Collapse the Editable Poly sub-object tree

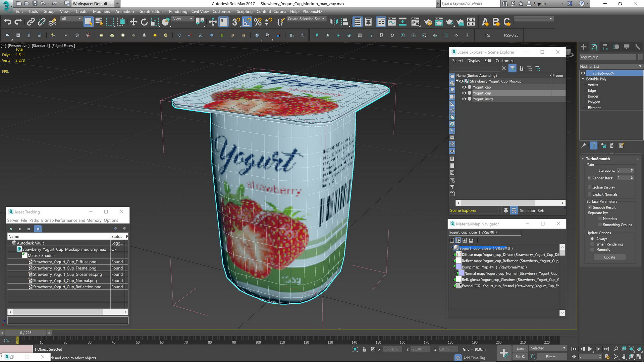coord(583,79)
